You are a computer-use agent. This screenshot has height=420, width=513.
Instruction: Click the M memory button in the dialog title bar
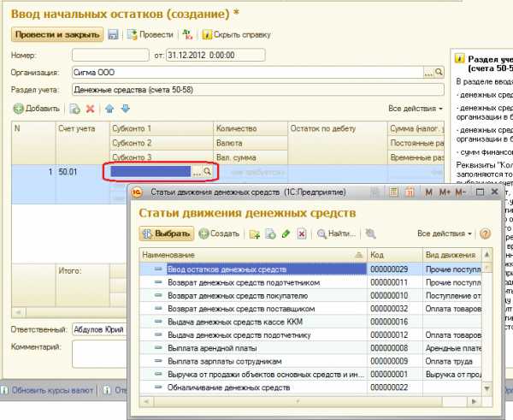click(428, 192)
